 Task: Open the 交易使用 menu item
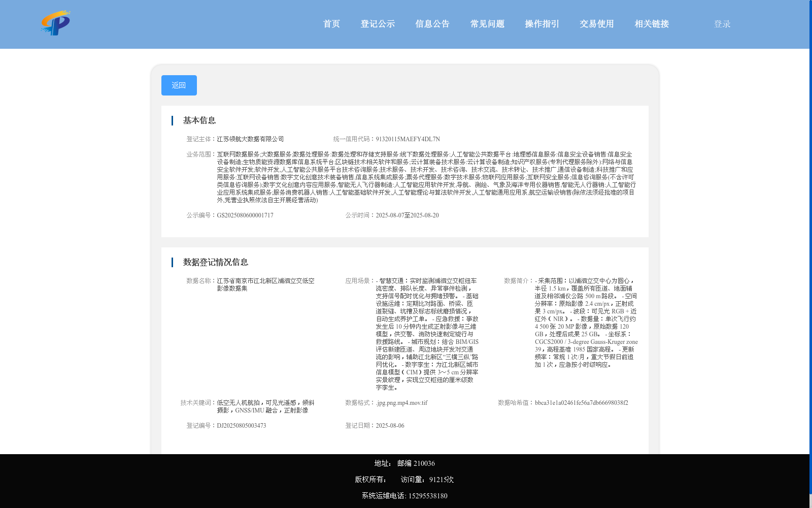tap(597, 24)
